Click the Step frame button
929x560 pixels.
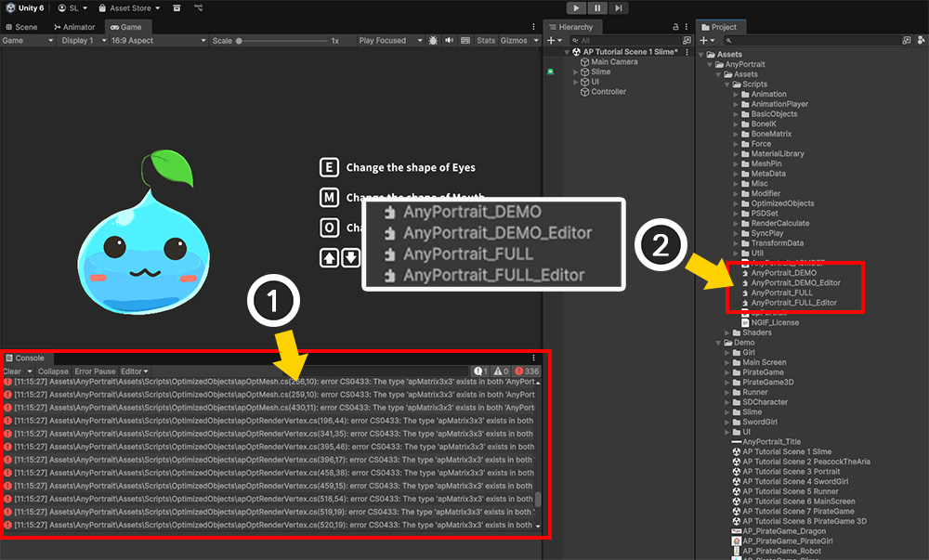[619, 7]
